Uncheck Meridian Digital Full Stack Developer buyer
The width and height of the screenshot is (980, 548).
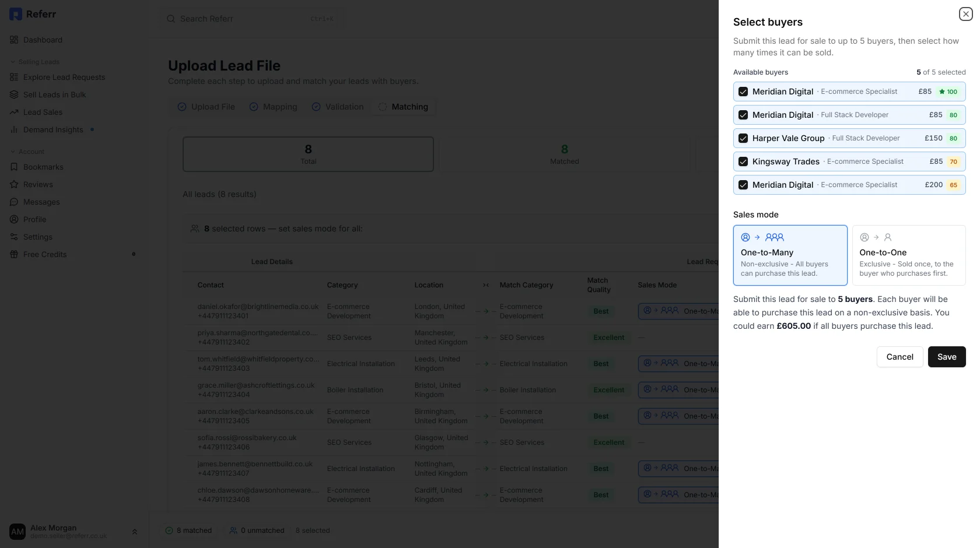tap(743, 115)
